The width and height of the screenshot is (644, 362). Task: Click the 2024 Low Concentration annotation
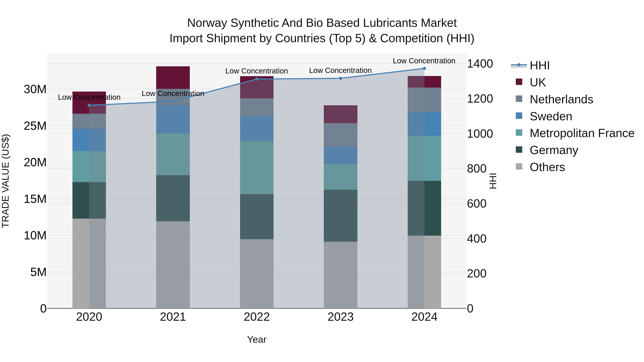coord(424,61)
